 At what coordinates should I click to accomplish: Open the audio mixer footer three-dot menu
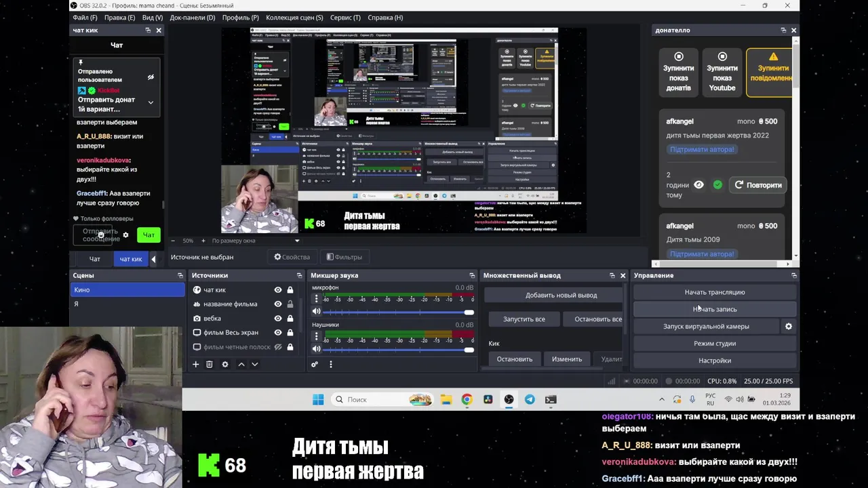pyautogui.click(x=330, y=364)
